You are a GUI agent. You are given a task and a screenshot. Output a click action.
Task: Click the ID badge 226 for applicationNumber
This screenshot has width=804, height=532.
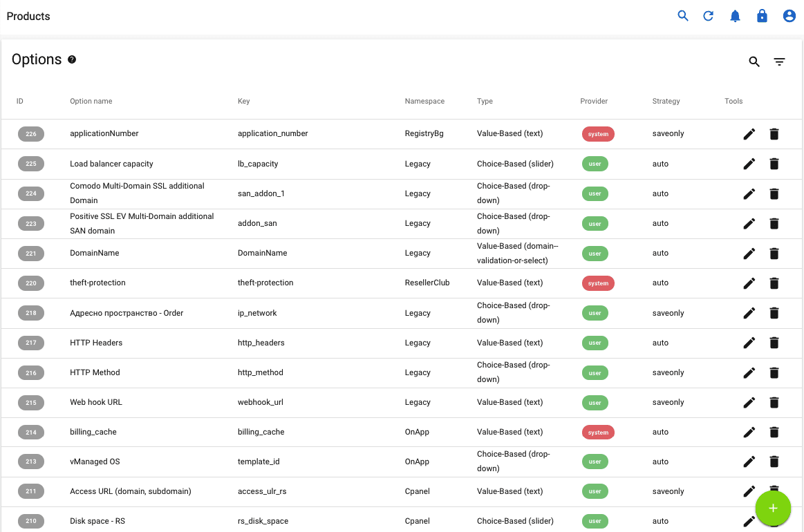point(30,134)
